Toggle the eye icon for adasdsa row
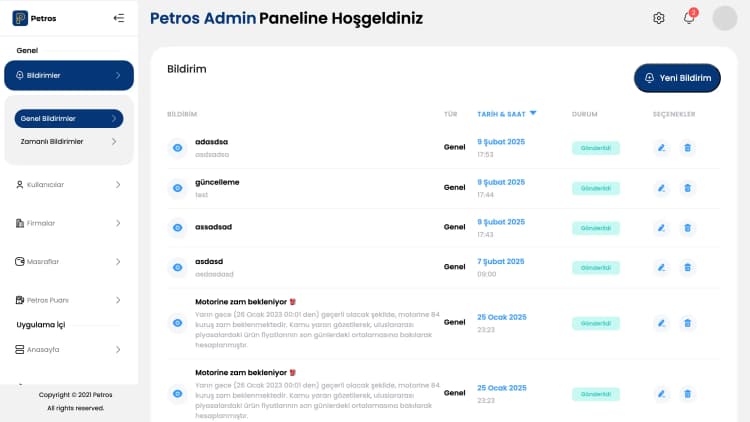This screenshot has width=750, height=422. coord(177,148)
